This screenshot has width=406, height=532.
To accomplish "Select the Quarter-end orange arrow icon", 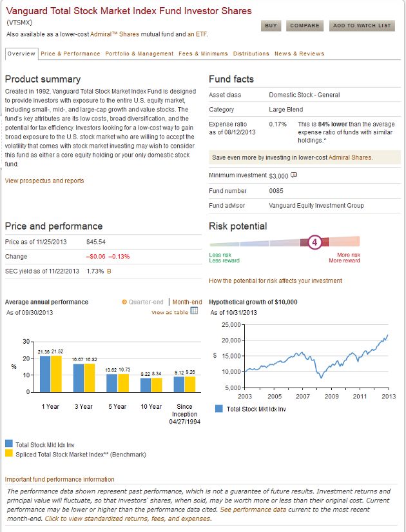I will [x=124, y=302].
